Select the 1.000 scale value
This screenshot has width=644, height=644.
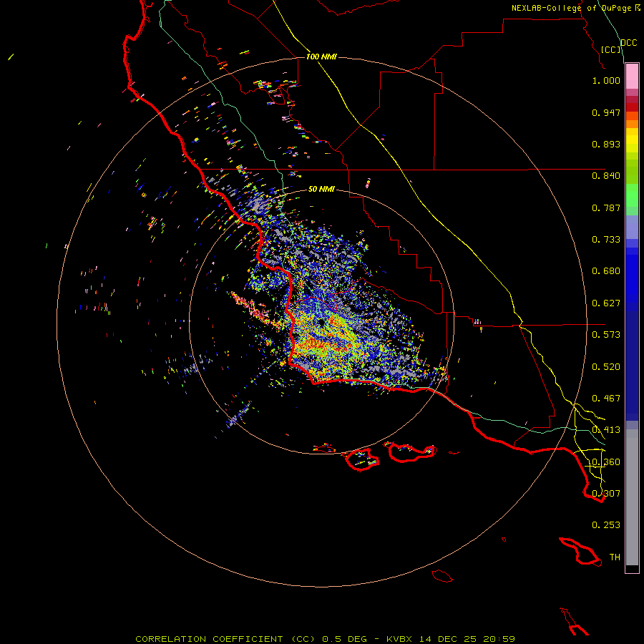pyautogui.click(x=606, y=80)
